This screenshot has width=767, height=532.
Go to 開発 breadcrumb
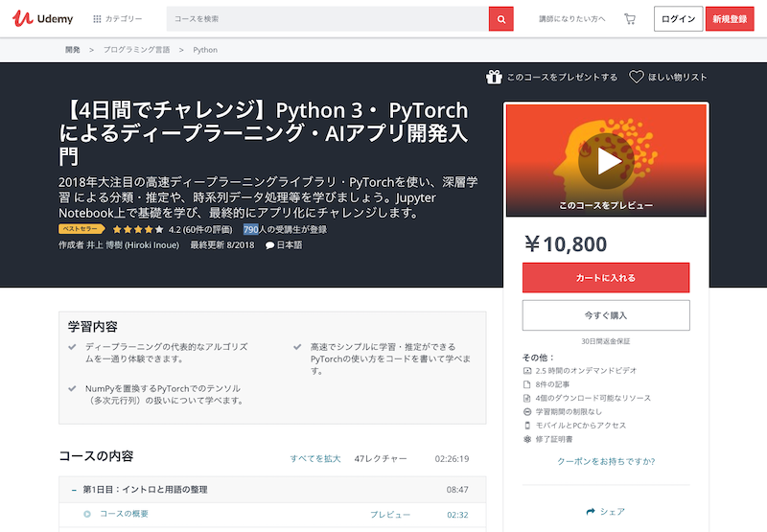[73, 50]
